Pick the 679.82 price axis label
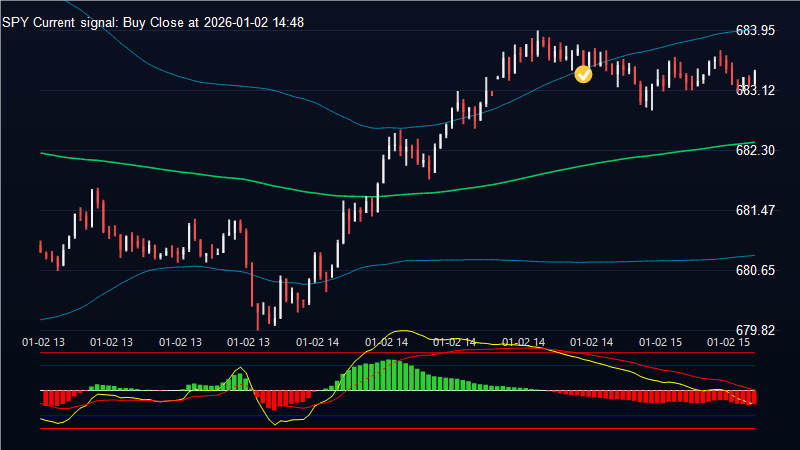The width and height of the screenshot is (800, 450). [x=755, y=330]
